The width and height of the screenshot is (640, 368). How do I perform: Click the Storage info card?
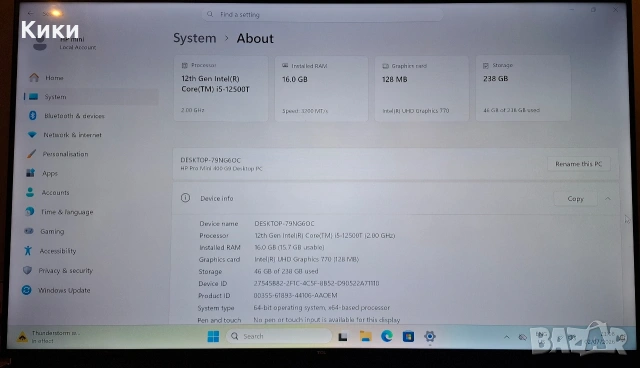523,88
